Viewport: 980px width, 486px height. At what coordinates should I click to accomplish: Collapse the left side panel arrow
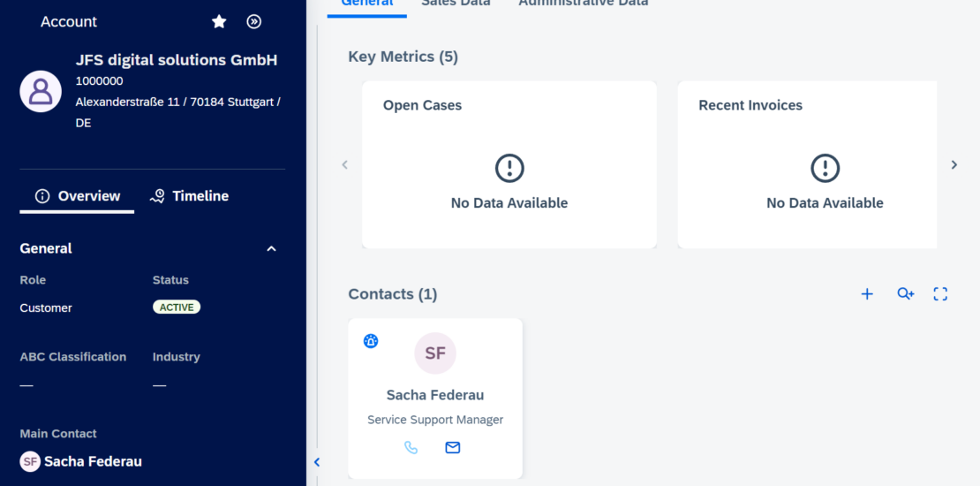click(x=317, y=461)
